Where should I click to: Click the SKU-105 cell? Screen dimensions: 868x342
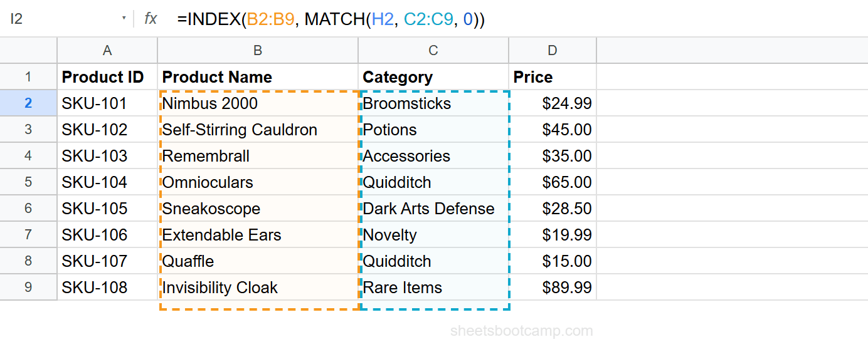click(x=107, y=209)
